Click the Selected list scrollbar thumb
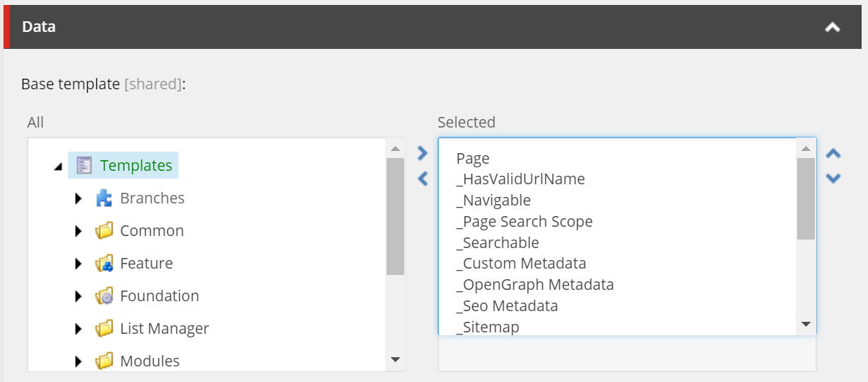Screen dimensions: 868x382 point(806,198)
